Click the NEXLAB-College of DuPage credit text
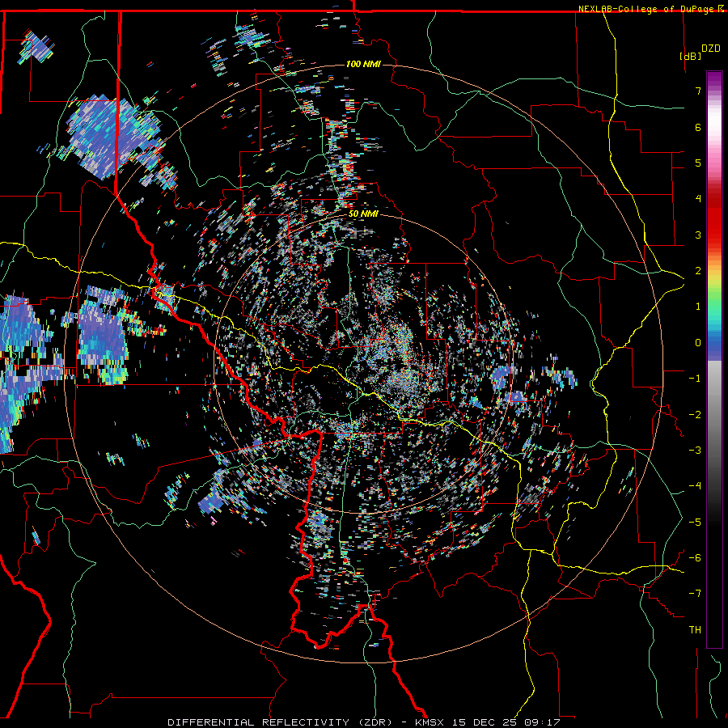The height and width of the screenshot is (728, 728). (x=646, y=9)
